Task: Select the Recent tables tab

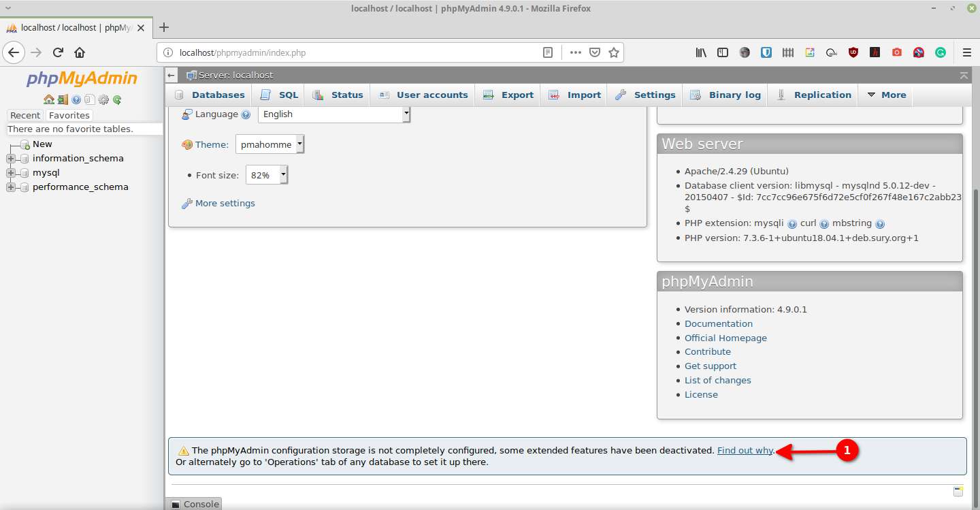Action: click(25, 115)
